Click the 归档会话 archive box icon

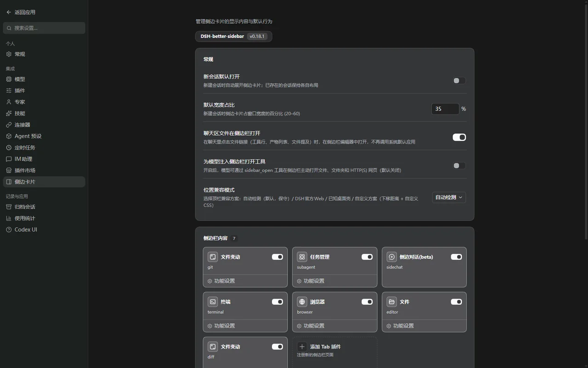[x=9, y=207]
